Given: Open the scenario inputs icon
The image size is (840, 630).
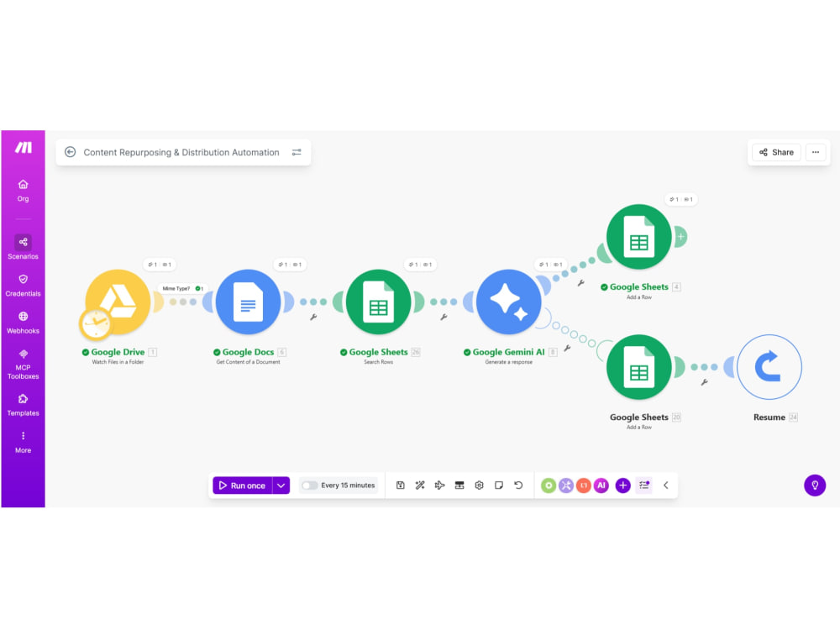Looking at the screenshot, I should (x=459, y=486).
